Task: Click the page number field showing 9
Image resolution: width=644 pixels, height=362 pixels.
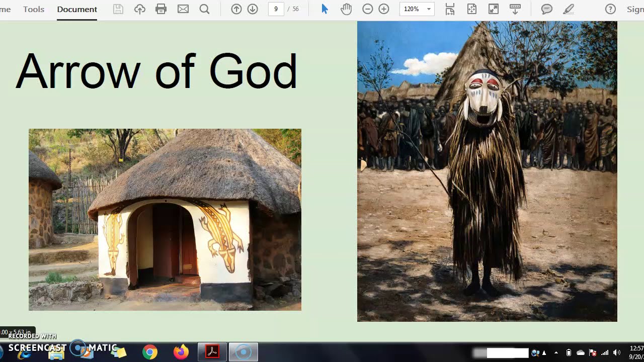Action: click(276, 9)
